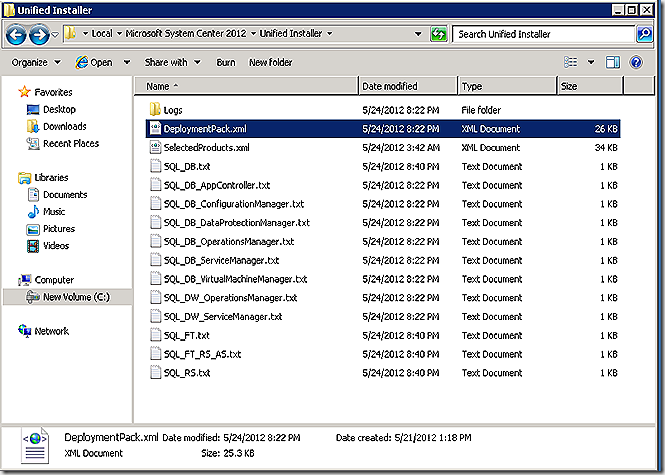Click the DeploymentPack.xml file icon

click(155, 128)
